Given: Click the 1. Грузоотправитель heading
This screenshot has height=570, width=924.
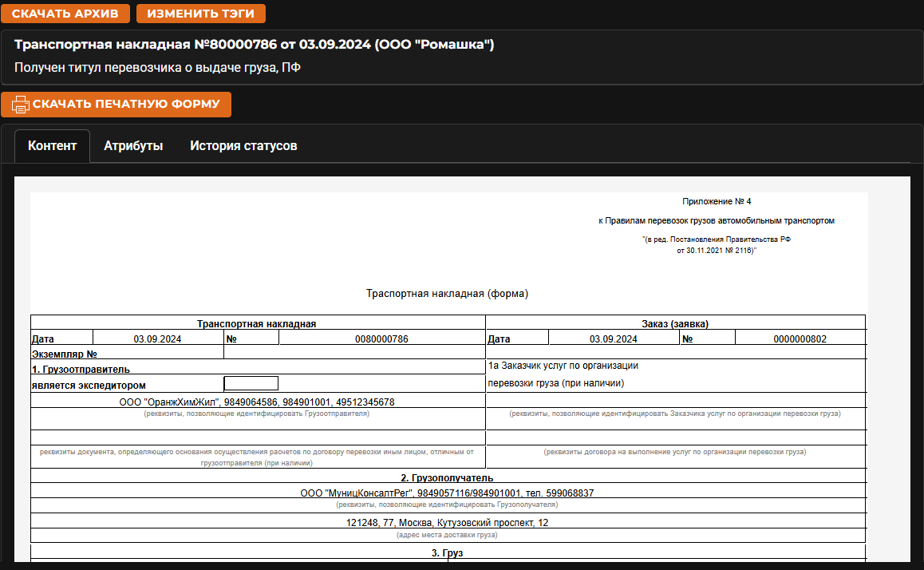Looking at the screenshot, I should (81, 369).
